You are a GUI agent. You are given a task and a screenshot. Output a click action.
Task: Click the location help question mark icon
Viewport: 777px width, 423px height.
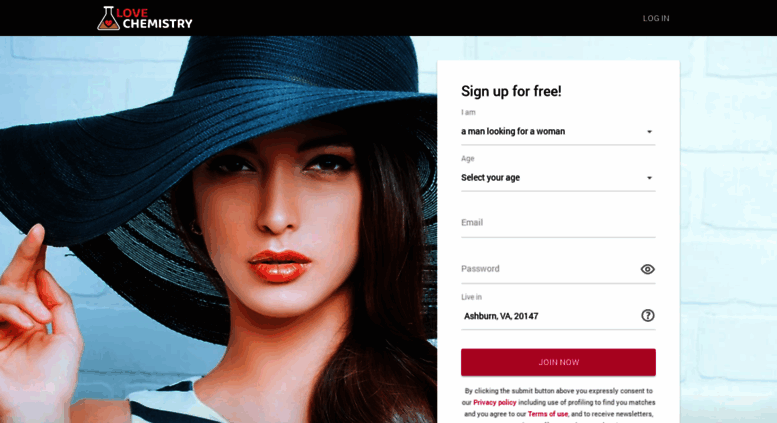[647, 316]
